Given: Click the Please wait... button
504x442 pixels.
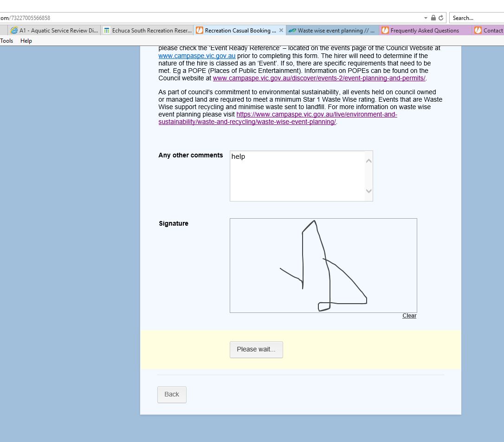Looking at the screenshot, I should coord(256,350).
